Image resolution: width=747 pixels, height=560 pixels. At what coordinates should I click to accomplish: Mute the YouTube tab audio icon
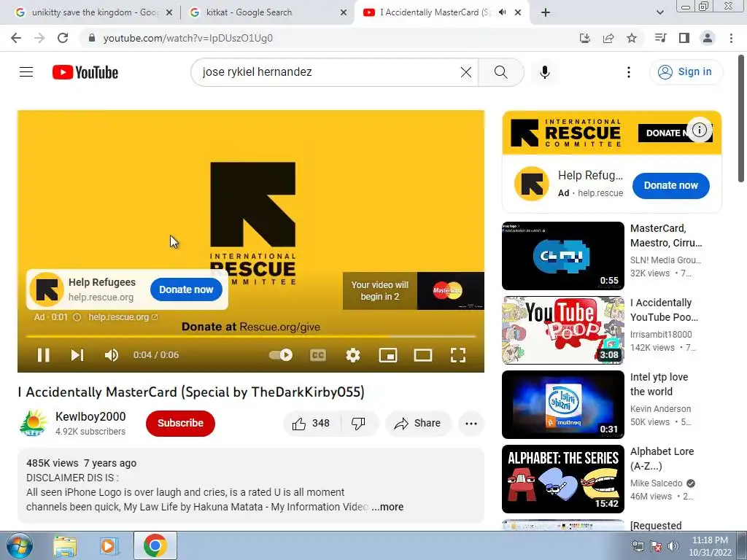point(503,12)
